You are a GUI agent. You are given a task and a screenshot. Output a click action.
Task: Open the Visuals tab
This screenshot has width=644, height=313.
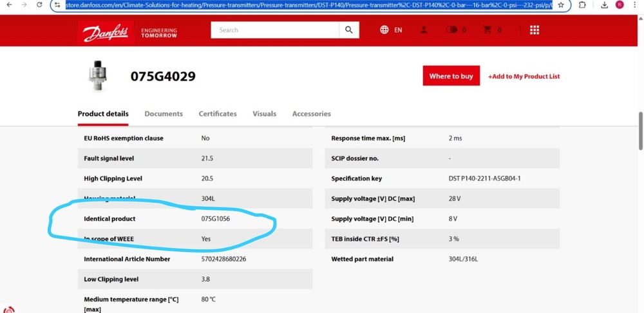(265, 114)
